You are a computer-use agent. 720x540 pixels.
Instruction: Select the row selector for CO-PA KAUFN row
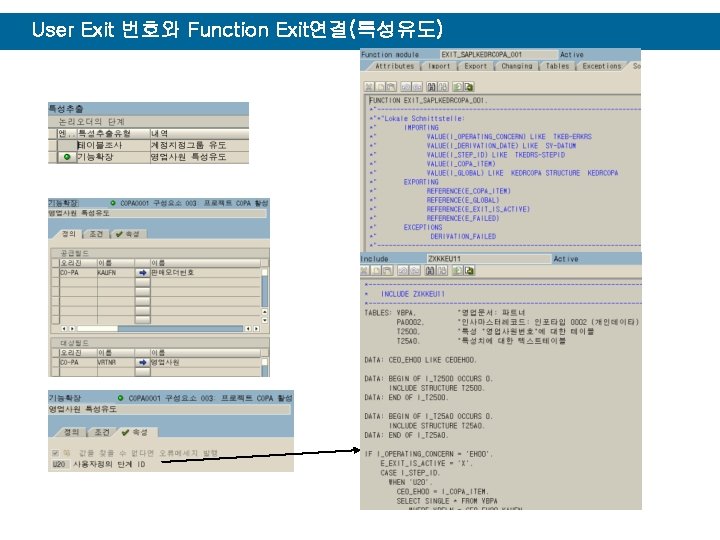[55, 273]
